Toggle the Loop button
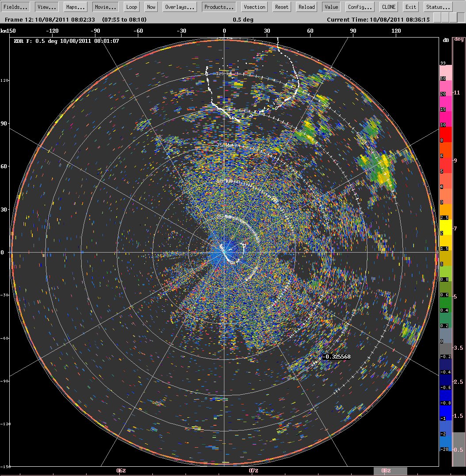Screen dimensions: 466x476 tap(132, 7)
